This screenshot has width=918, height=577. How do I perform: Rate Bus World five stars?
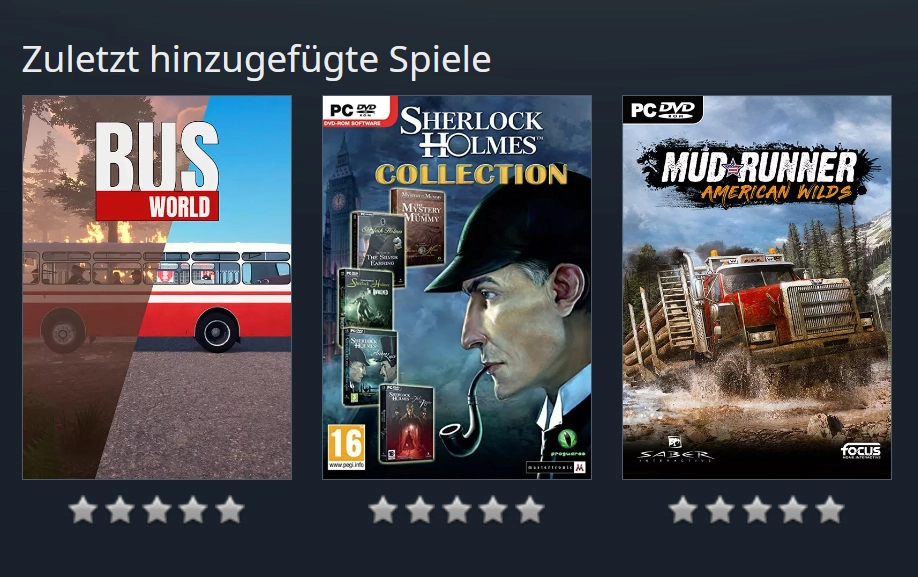pyautogui.click(x=230, y=510)
